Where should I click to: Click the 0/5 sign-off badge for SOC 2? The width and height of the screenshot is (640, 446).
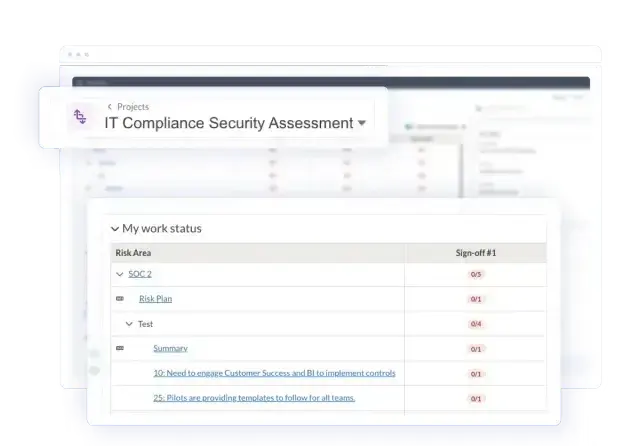tap(476, 274)
